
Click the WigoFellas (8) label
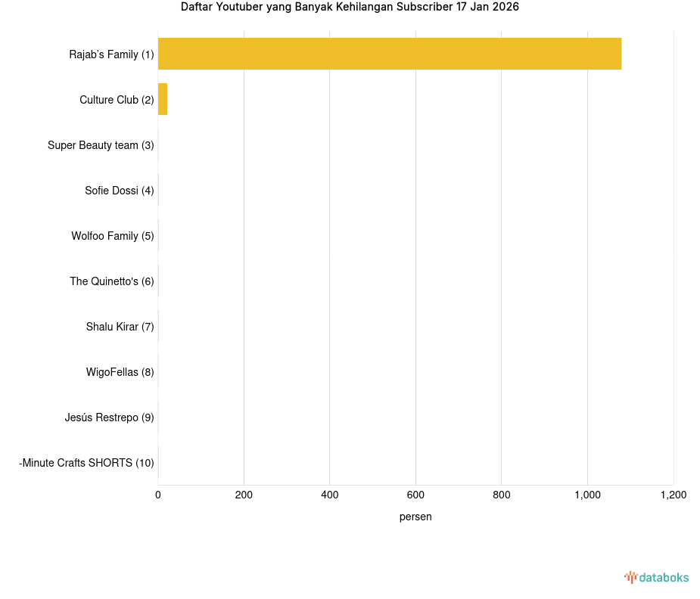click(120, 372)
